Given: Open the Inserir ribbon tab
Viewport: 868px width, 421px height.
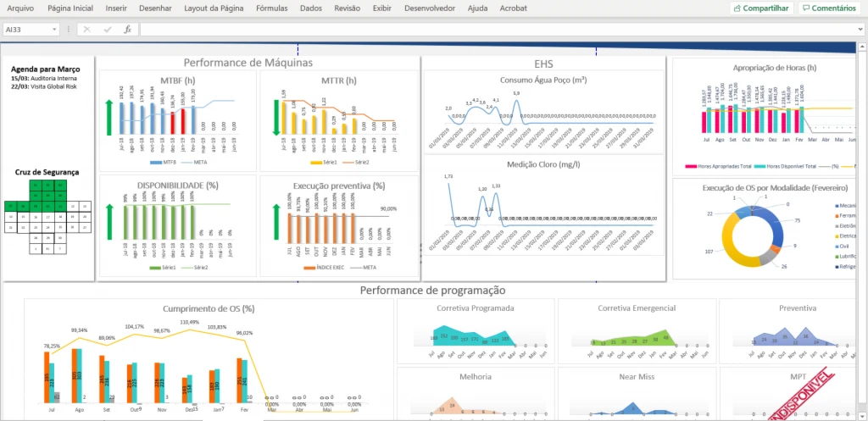Looking at the screenshot, I should 115,8.
